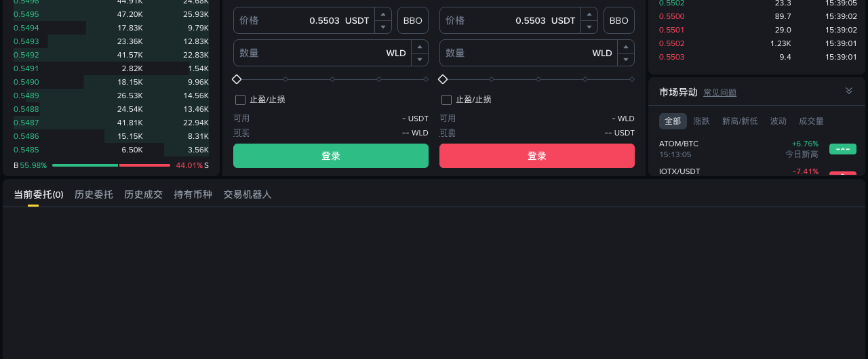Set buy amount slider to midpoint marker
This screenshot has width=868, height=359.
point(332,79)
